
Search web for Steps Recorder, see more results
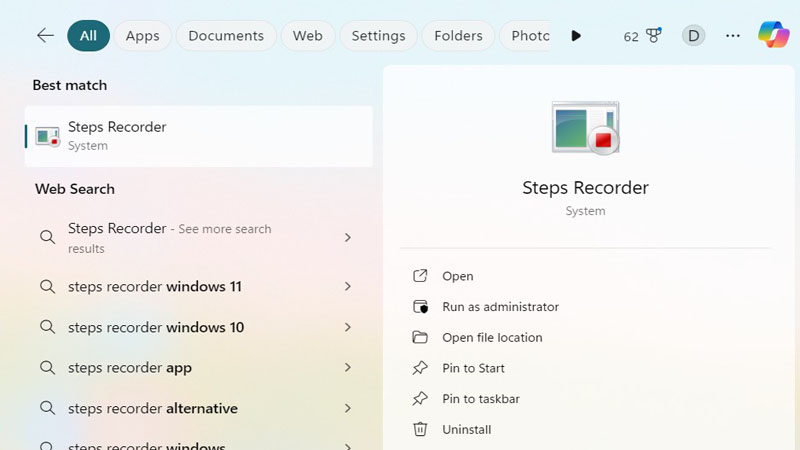pos(198,238)
